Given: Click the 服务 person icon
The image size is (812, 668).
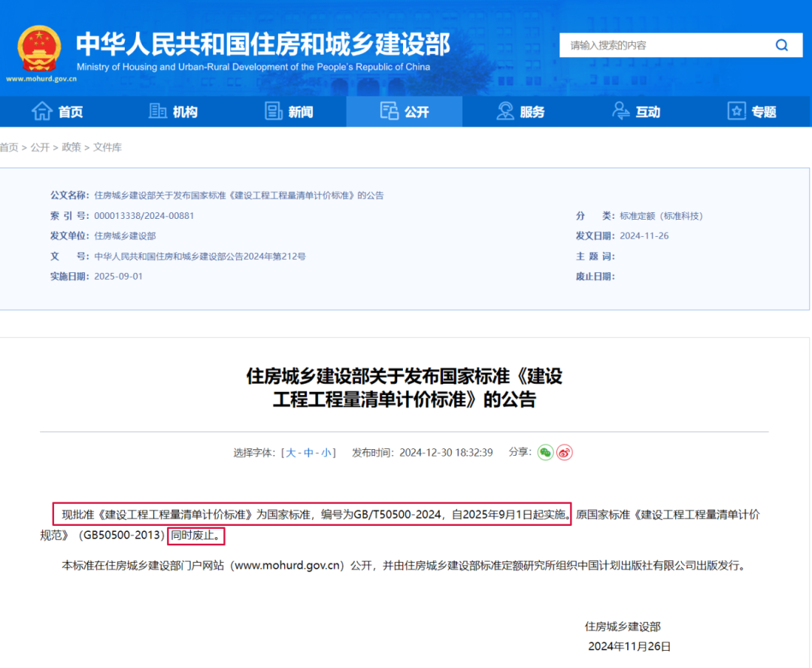Looking at the screenshot, I should click(x=505, y=111).
